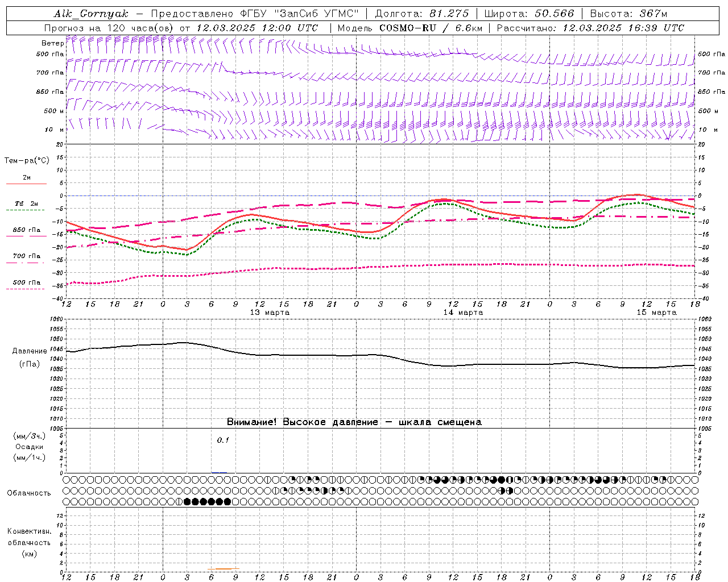The image size is (728, 582).
Task: Select the Облачность cloud cover label
Action: click(x=29, y=493)
